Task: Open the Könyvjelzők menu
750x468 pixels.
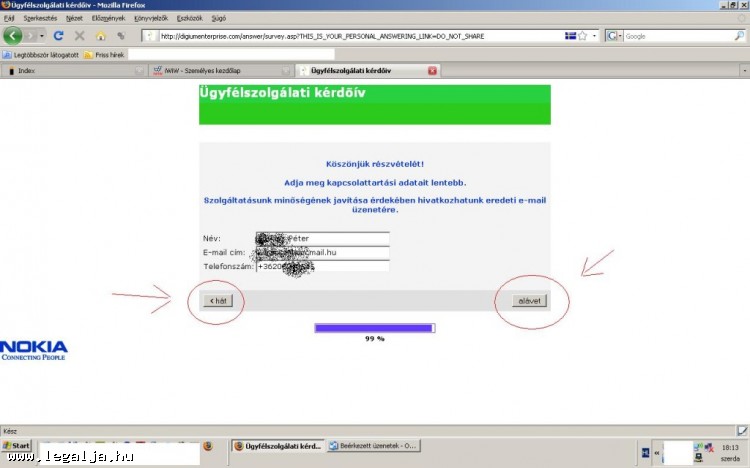Action: point(151,18)
